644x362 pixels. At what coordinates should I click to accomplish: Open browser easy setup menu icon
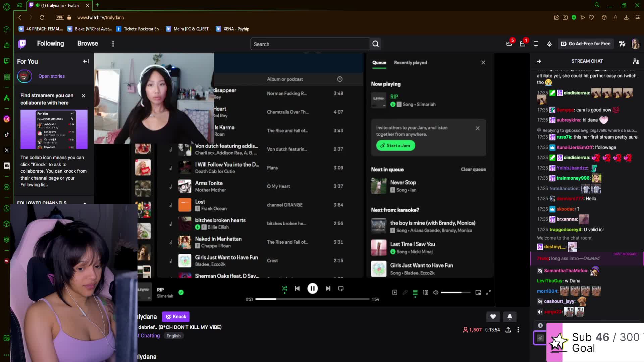pos(637,17)
